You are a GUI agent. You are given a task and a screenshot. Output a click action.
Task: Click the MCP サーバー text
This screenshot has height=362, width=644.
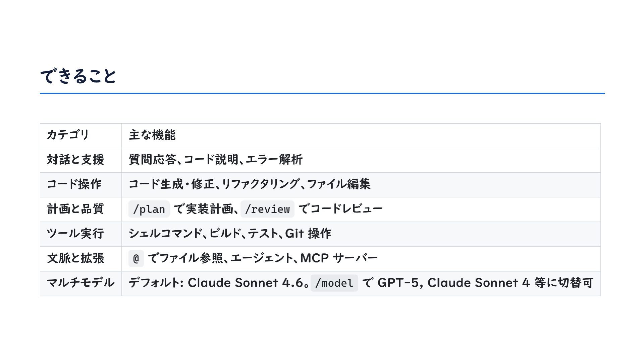point(339,258)
